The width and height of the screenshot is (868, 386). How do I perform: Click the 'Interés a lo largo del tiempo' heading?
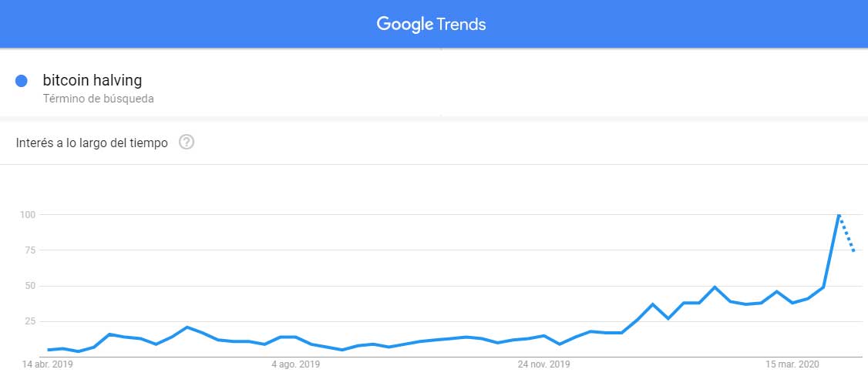pos(92,143)
